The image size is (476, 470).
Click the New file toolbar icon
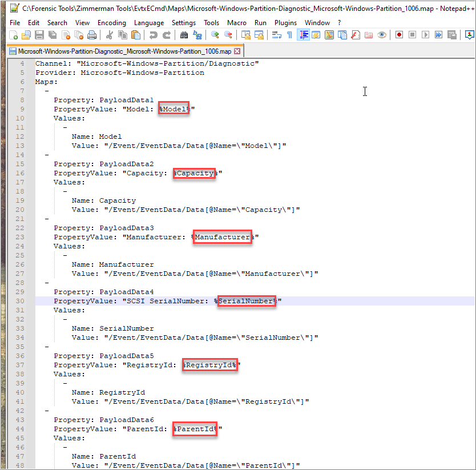(x=14, y=35)
